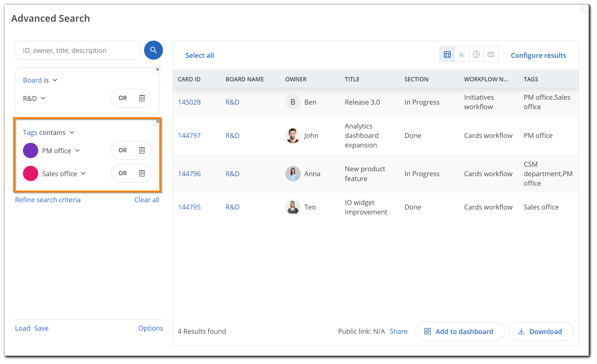Click the blue search magnifier button

point(153,50)
